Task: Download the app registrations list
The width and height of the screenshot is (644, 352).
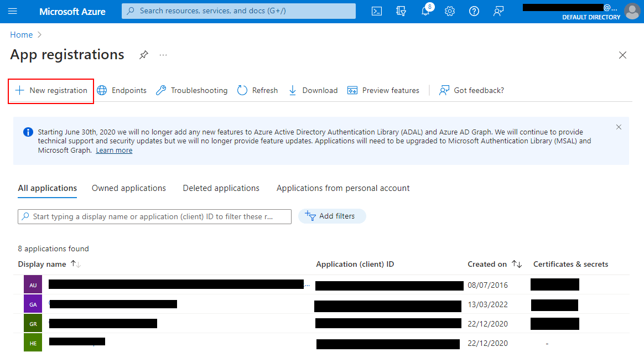Action: click(313, 90)
